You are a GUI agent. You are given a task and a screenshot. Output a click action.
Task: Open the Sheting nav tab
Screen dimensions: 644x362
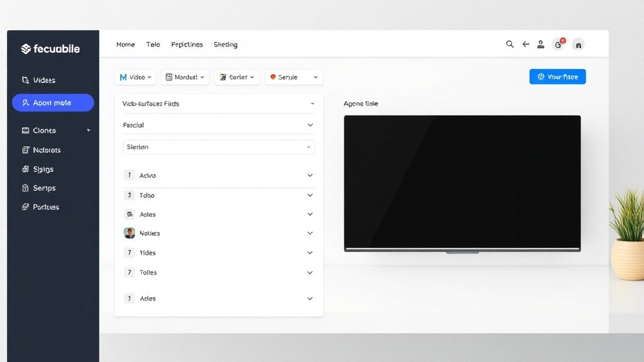click(x=226, y=45)
